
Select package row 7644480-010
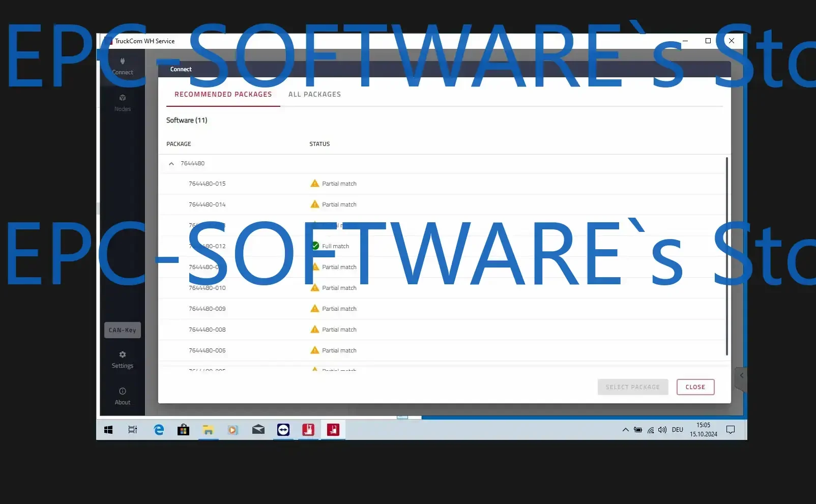coord(442,288)
